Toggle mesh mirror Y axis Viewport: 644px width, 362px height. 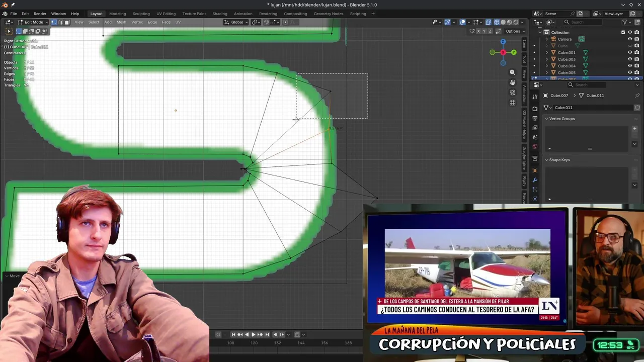[x=484, y=31]
